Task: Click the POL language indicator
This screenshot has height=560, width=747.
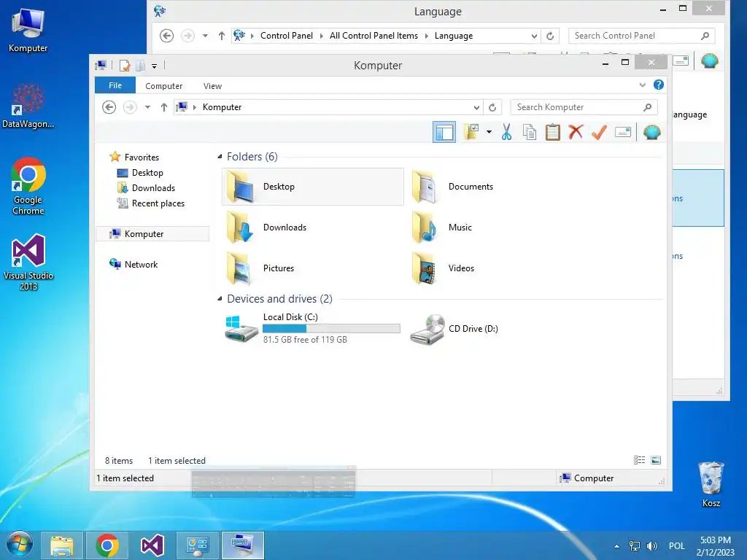Action: pos(676,545)
